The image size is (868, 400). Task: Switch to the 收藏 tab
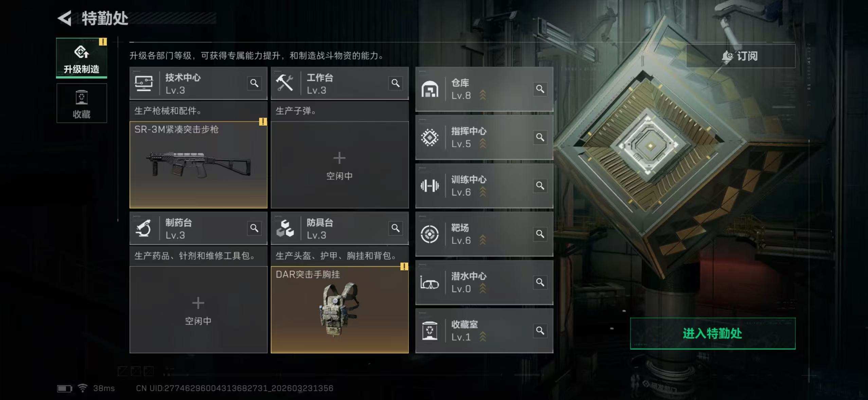pyautogui.click(x=82, y=103)
